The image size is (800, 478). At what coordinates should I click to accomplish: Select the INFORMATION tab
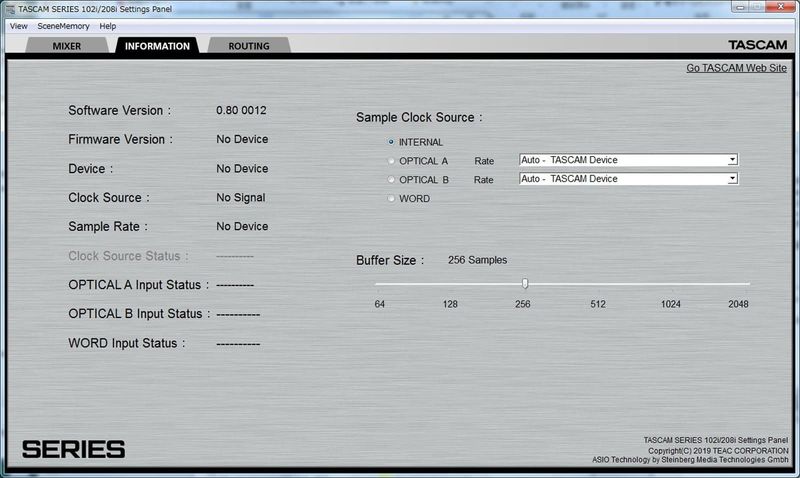(x=157, y=46)
